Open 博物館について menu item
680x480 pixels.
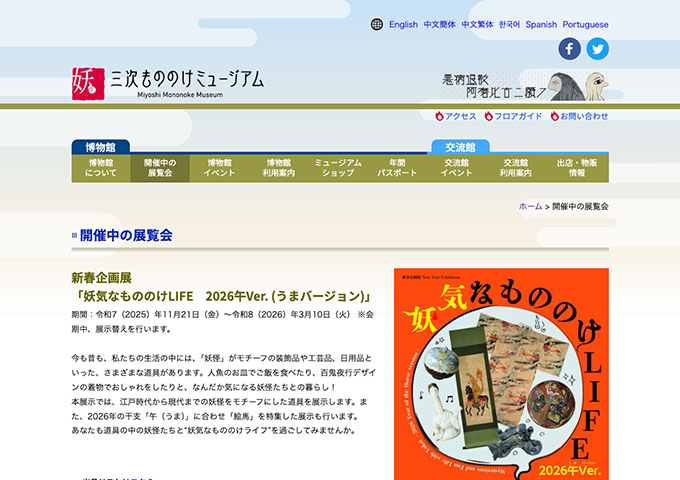pyautogui.click(x=101, y=168)
